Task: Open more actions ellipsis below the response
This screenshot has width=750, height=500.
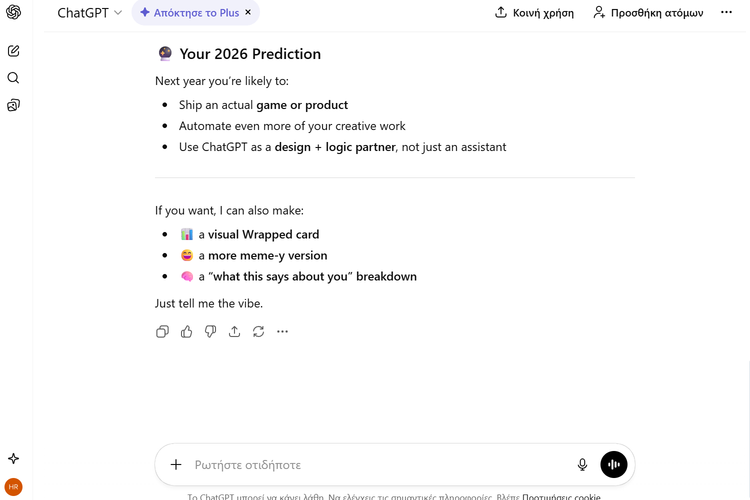Action: coord(283,332)
